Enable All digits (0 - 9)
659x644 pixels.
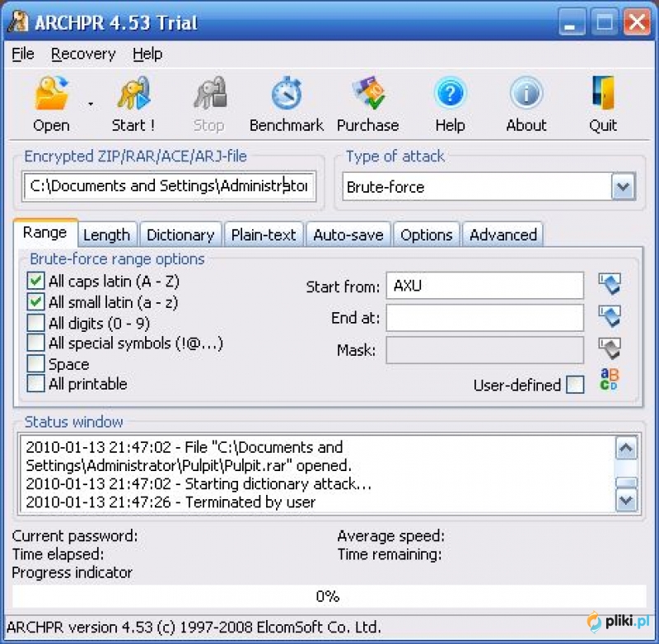pos(35,323)
